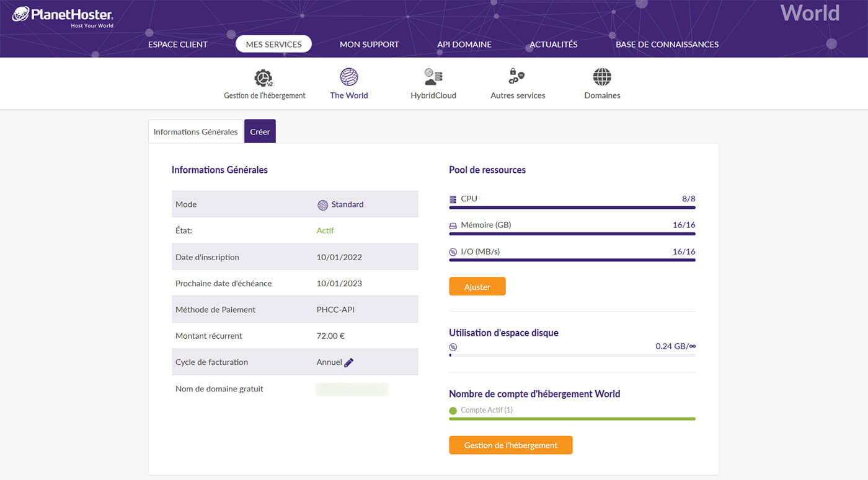Click the CPU '8/8' value
The height and width of the screenshot is (480, 868).
[689, 199]
